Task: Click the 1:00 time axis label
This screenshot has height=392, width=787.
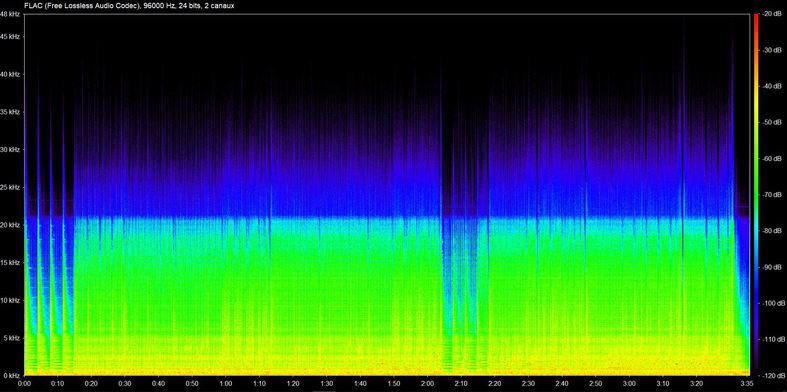Action: coord(226,383)
